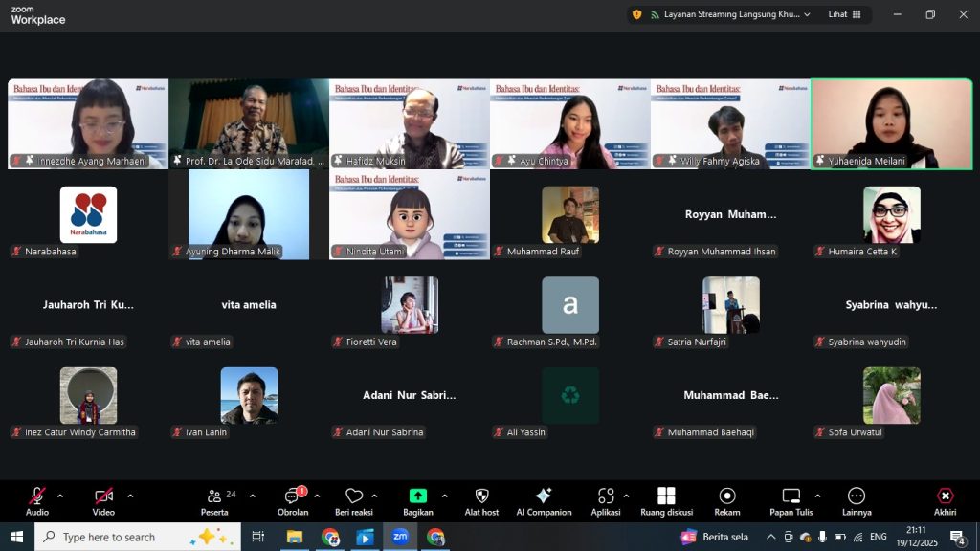
Task: Open the Lainnya more menu
Action: click(857, 499)
